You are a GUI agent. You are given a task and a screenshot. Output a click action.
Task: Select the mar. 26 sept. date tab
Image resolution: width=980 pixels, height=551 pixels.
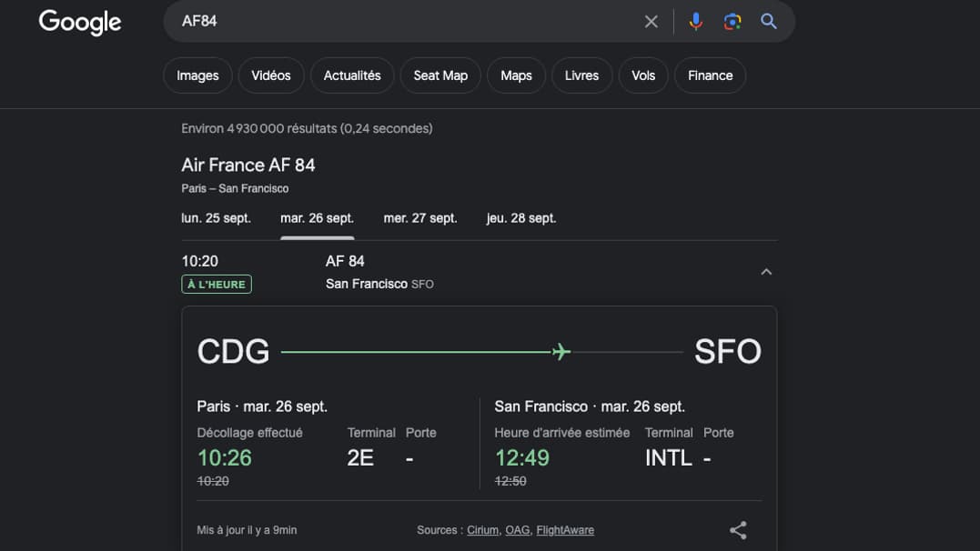[x=317, y=218]
